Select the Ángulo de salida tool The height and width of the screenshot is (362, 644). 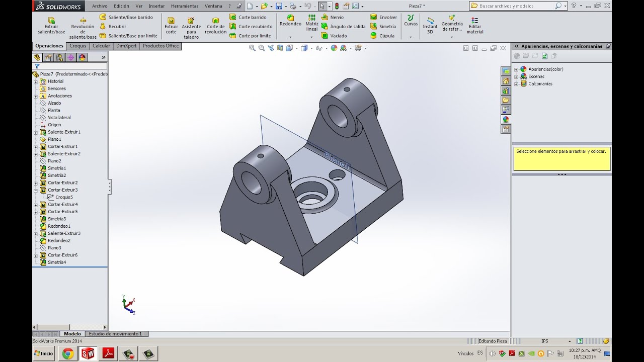tap(344, 27)
